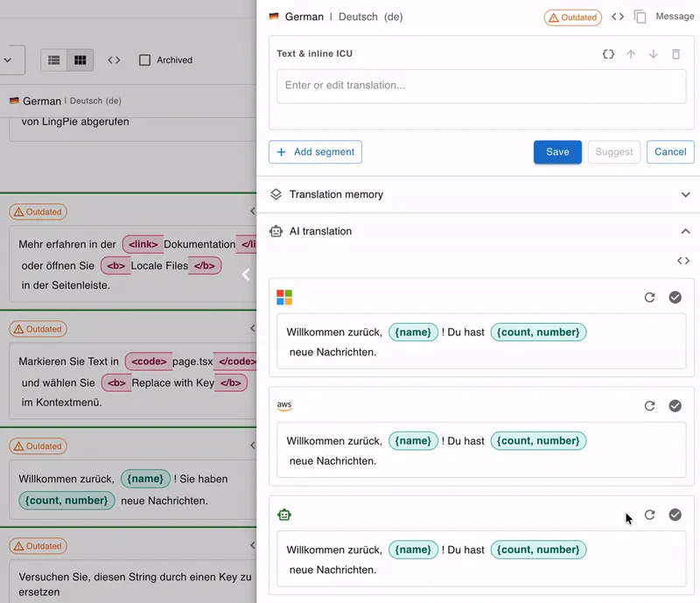
Task: Enable the Archived checkbox
Action: [144, 60]
